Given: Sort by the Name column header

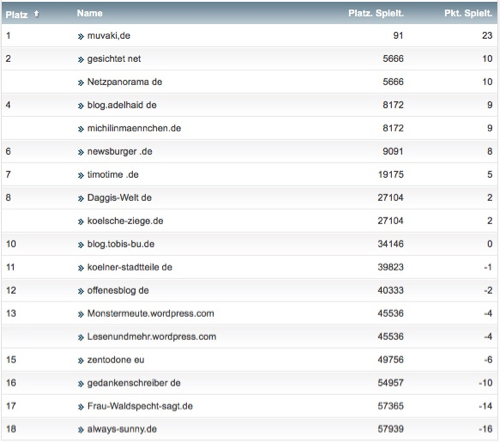Looking at the screenshot, I should (x=90, y=13).
